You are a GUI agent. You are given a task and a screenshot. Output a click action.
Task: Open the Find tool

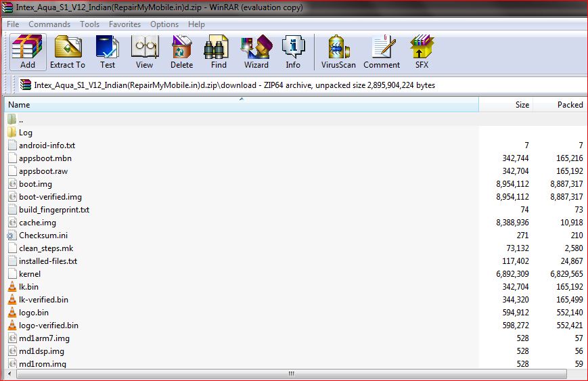click(x=219, y=51)
